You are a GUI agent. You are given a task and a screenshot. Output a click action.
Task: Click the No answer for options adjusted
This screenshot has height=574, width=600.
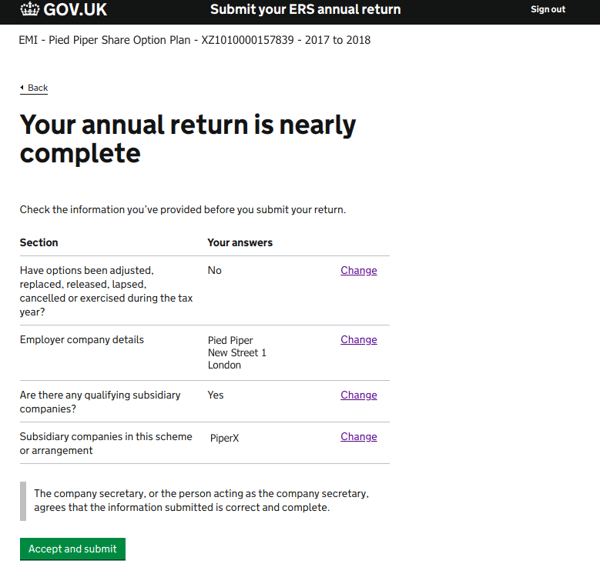pos(215,271)
